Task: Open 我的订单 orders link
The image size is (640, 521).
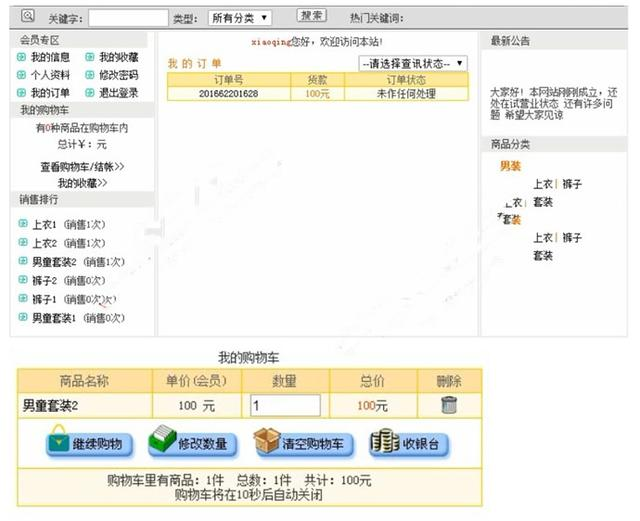Action: (50, 93)
